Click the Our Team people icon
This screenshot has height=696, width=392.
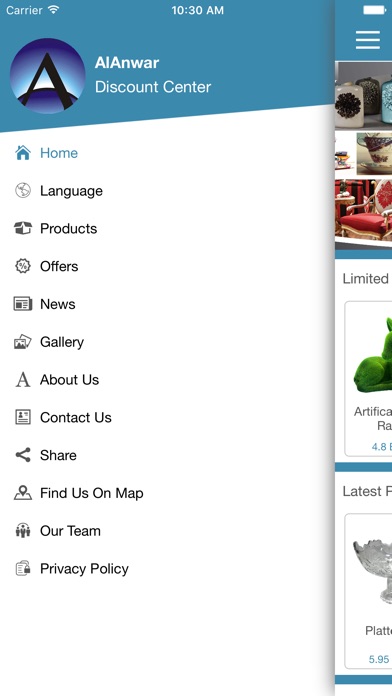pos(23,530)
